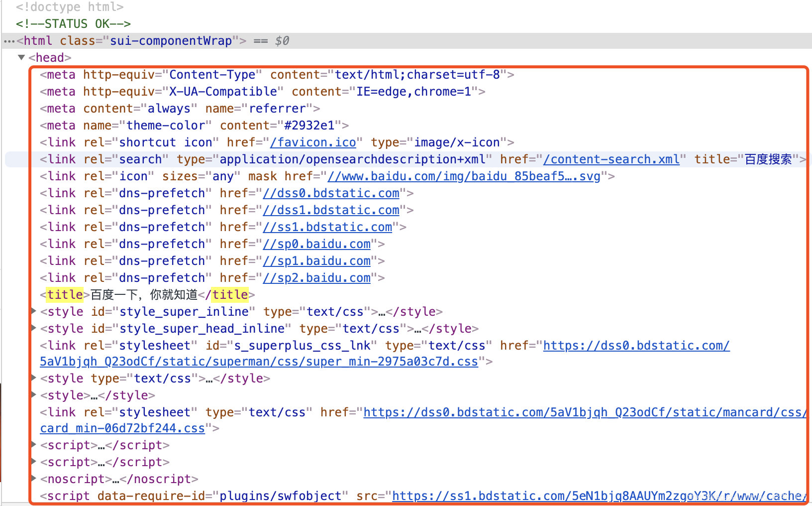812x506 pixels.
Task: Open the super_min-2975a03c7d.css link
Action: pyautogui.click(x=259, y=362)
